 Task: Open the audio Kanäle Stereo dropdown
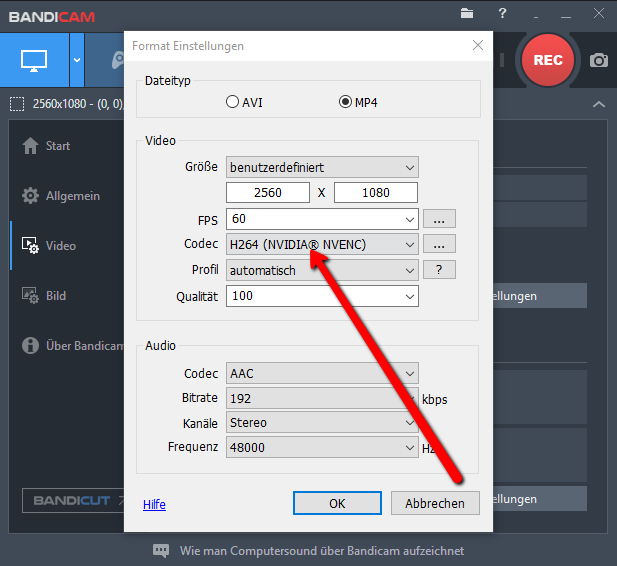322,422
